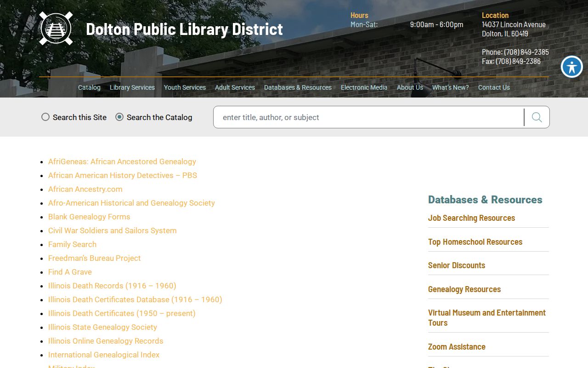Follow the Family Search link
This screenshot has width=588, height=368.
pyautogui.click(x=73, y=244)
